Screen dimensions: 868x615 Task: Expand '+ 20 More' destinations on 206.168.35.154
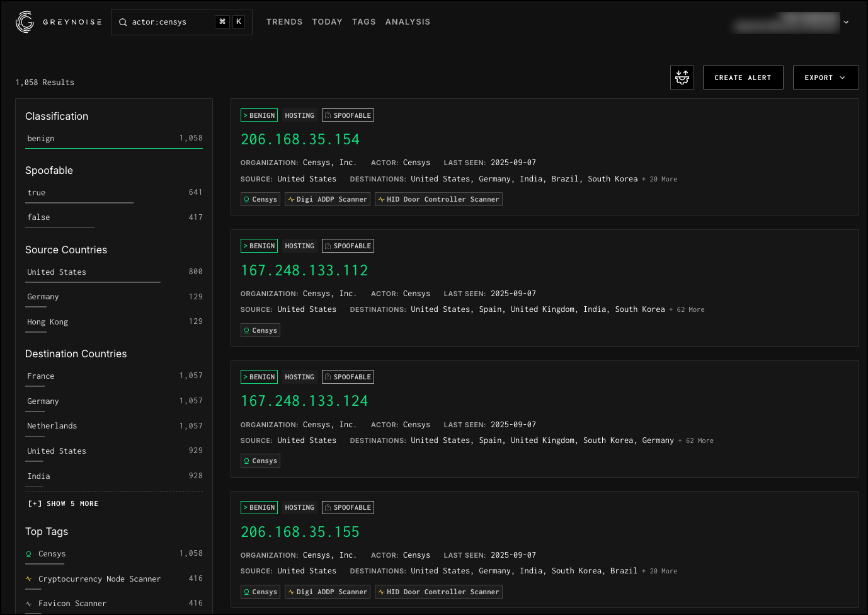click(x=660, y=180)
